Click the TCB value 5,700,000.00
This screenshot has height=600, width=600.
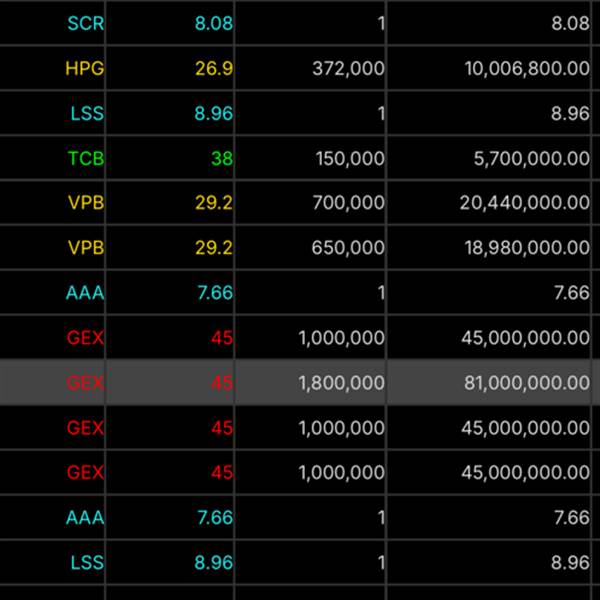(532, 158)
